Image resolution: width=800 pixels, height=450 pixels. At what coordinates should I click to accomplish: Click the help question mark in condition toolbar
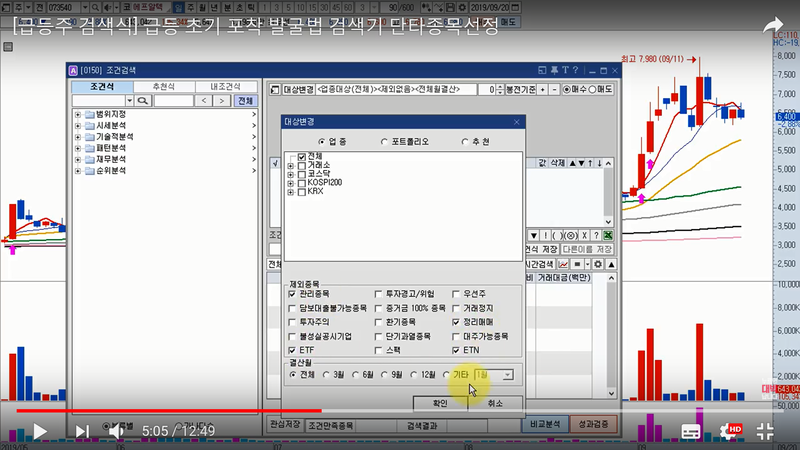(596, 236)
